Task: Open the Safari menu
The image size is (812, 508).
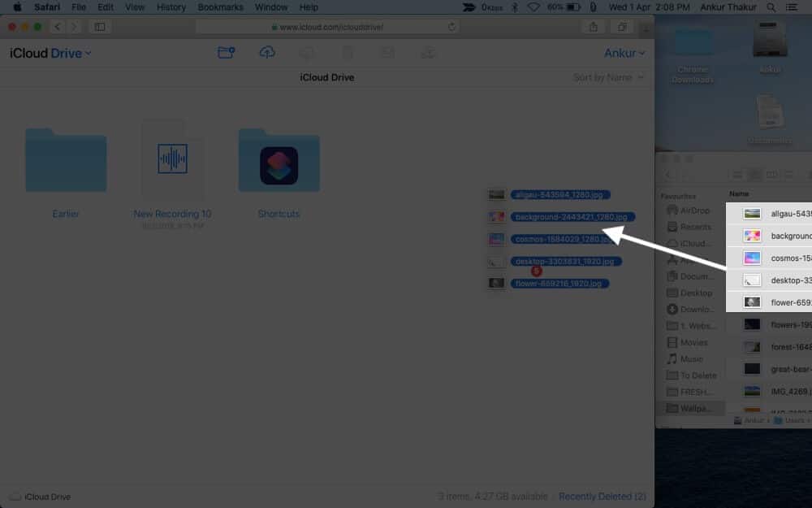Action: [x=46, y=7]
